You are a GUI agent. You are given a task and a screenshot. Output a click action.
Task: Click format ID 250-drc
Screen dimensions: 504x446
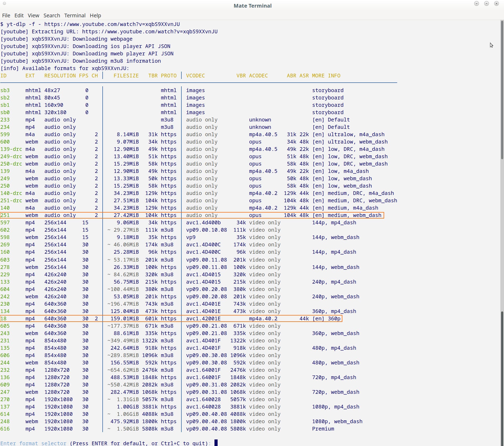11,164
